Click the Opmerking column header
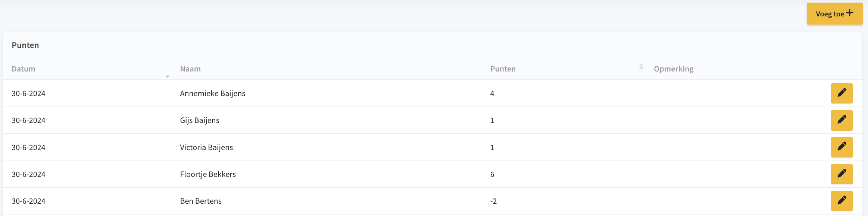 (674, 69)
